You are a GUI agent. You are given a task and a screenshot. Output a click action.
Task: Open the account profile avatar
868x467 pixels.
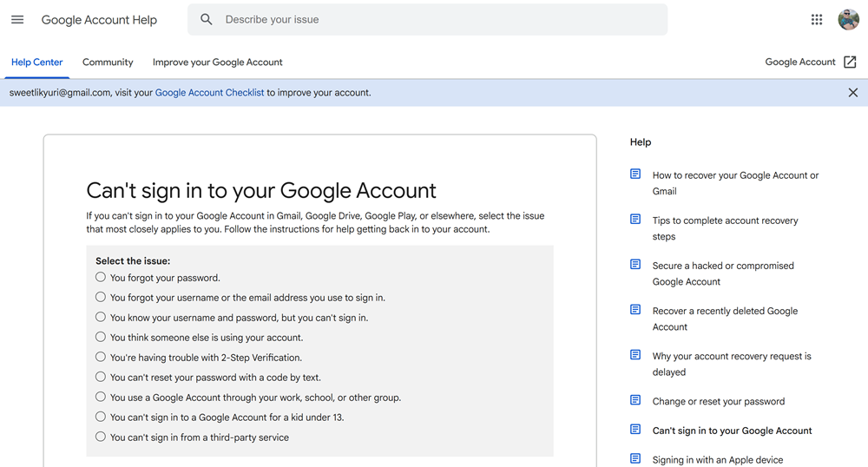click(848, 20)
